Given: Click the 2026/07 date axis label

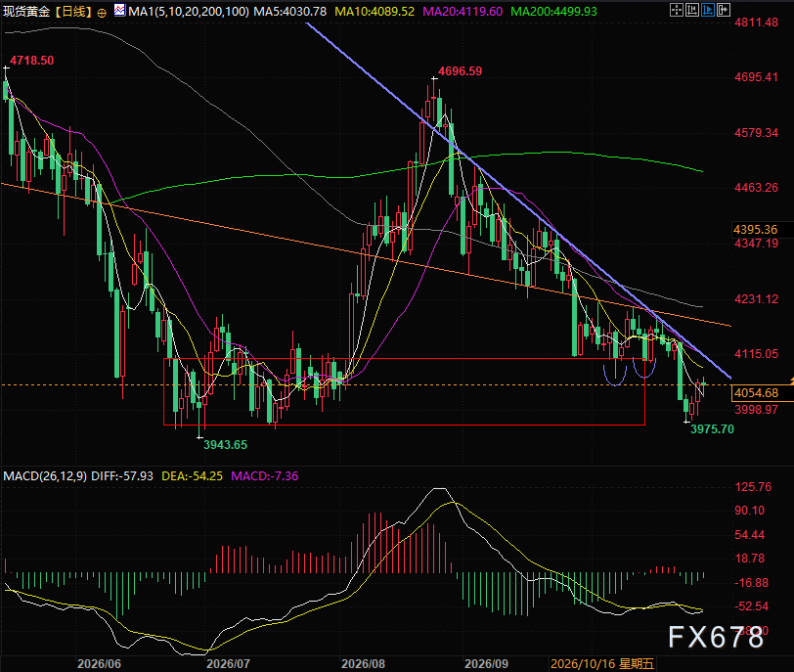Looking at the screenshot, I should coord(229,663).
